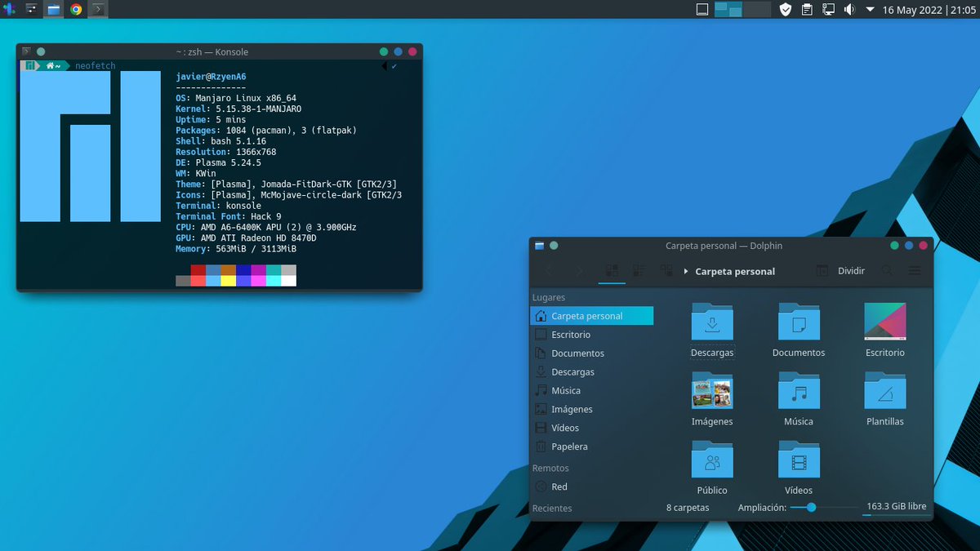The image size is (980, 551).
Task: Switch Dolphin to Compact view mode
Action: [x=639, y=271]
